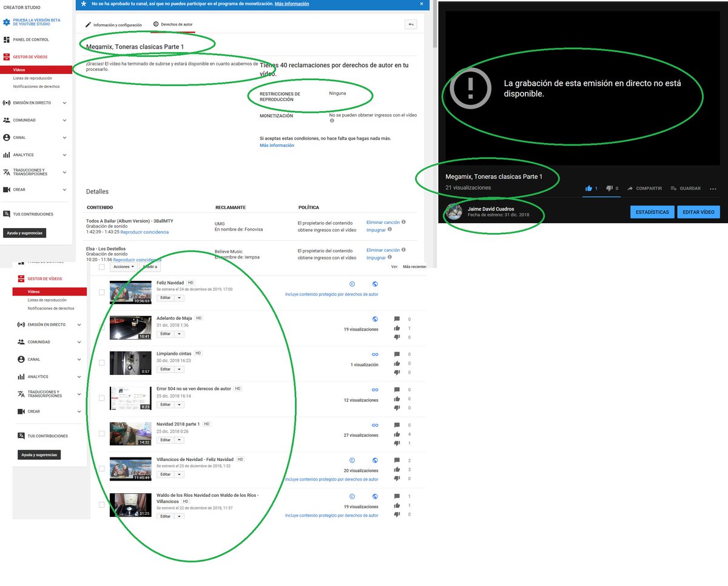
Task: Follow Más información link in blue banner
Action: [292, 4]
